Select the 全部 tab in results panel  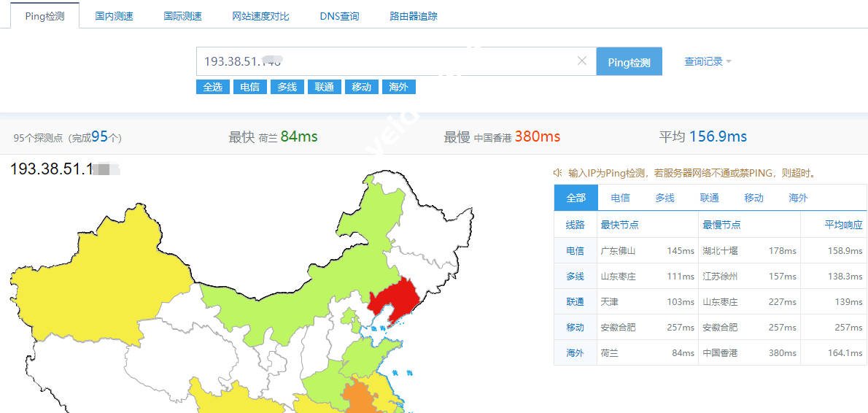[576, 198]
